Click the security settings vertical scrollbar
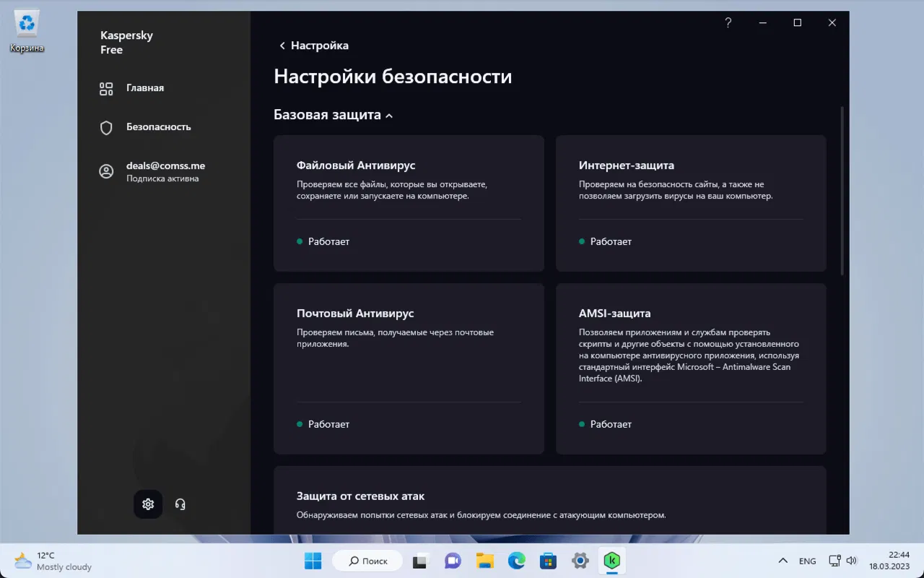The width and height of the screenshot is (924, 578). click(x=842, y=191)
